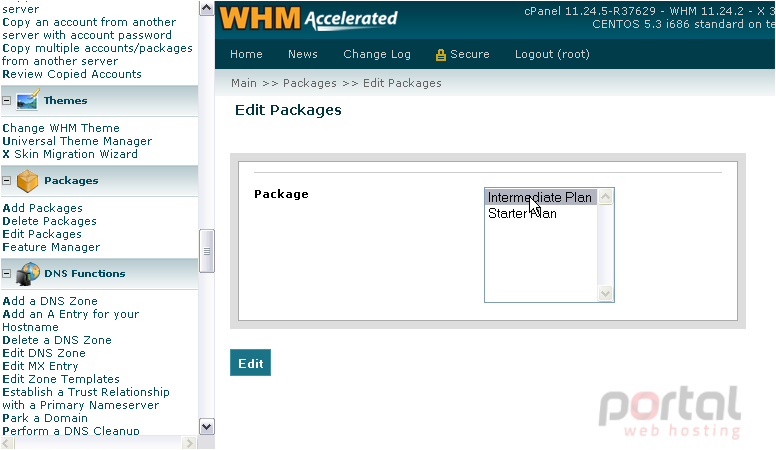Viewport: 776px width, 450px height.
Task: Click the Packages section heading
Action: coord(71,181)
